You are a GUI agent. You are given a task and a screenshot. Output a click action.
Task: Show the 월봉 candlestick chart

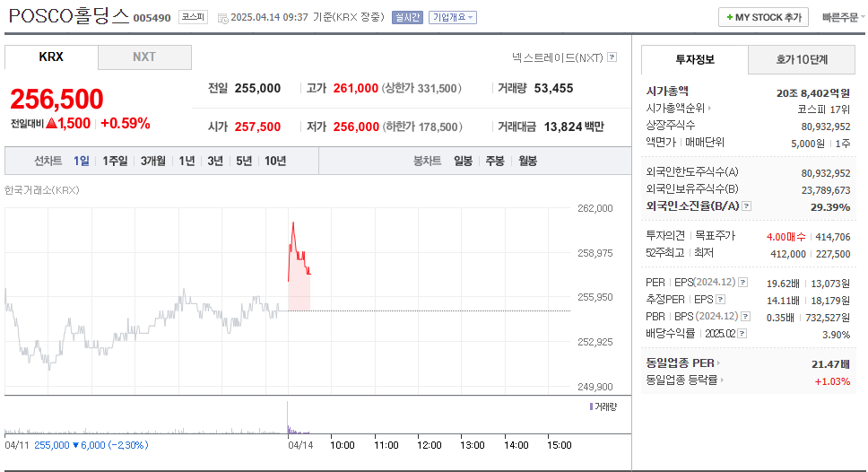pyautogui.click(x=527, y=162)
